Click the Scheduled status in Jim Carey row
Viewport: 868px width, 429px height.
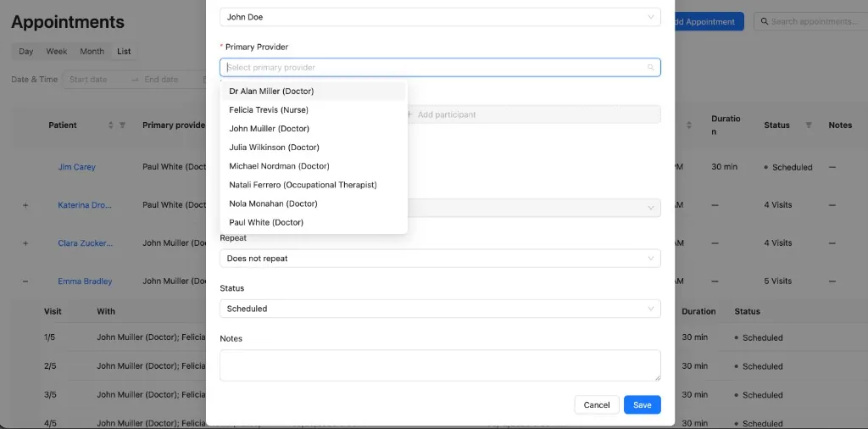click(x=788, y=167)
